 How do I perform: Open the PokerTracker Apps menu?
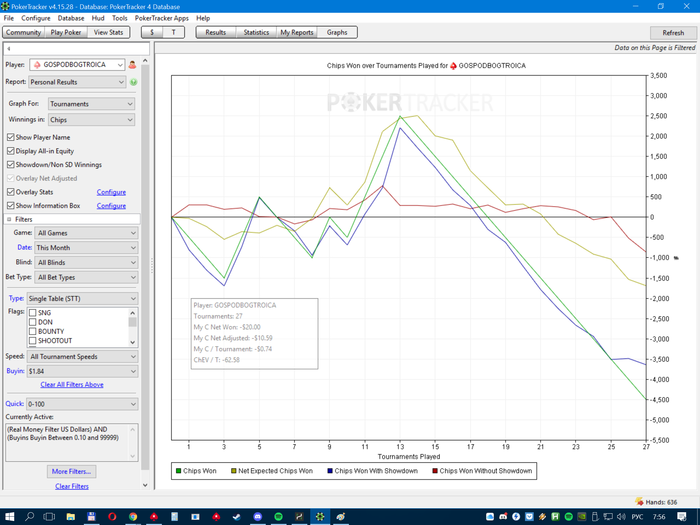(x=162, y=18)
